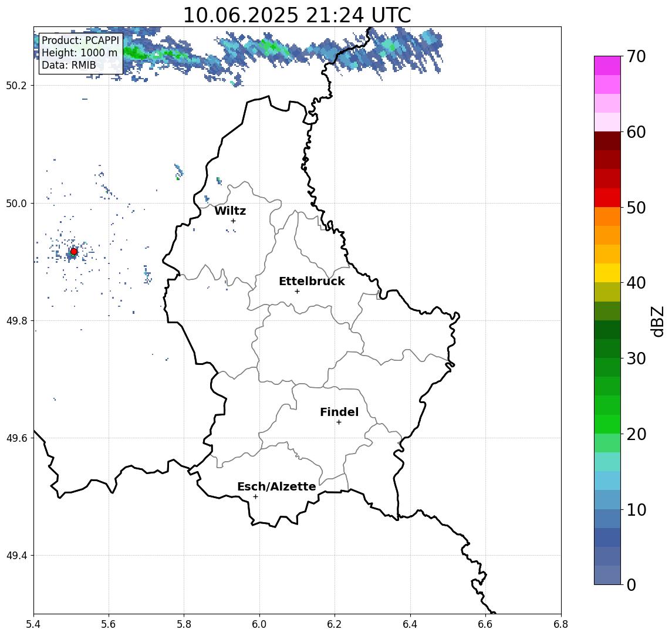
Task: Click the latitude label 49.4
Action: (x=16, y=556)
